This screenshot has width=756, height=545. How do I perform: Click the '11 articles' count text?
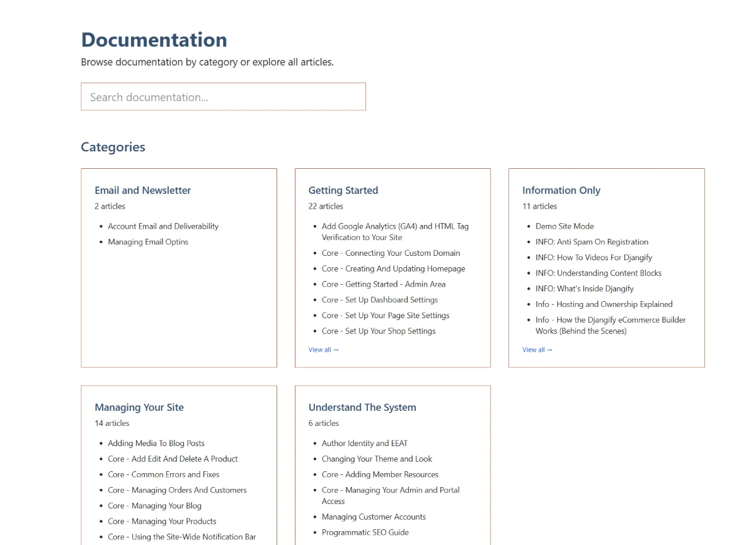pyautogui.click(x=539, y=206)
